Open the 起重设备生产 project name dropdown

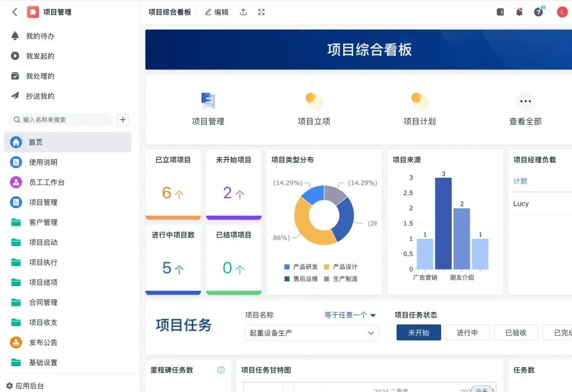(312, 333)
